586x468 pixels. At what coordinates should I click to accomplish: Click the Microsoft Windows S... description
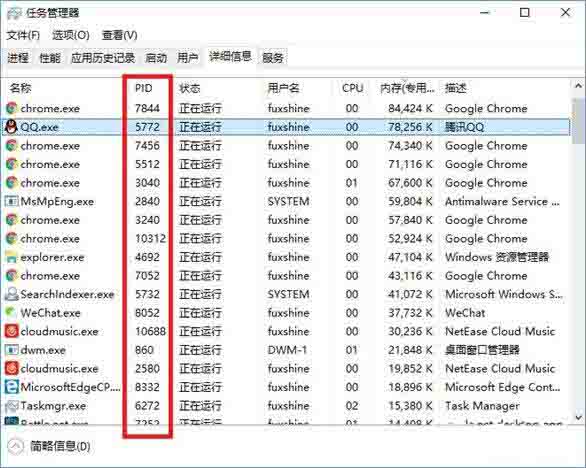tap(503, 294)
